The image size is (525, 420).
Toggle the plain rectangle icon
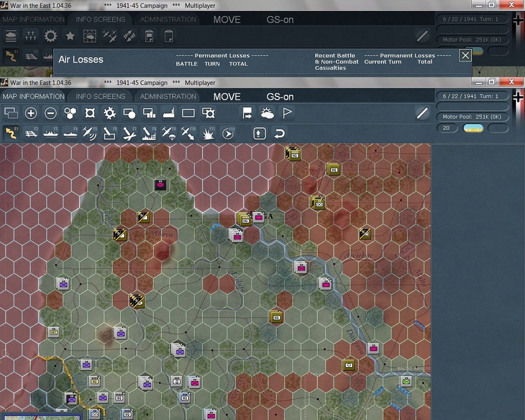coord(188,113)
